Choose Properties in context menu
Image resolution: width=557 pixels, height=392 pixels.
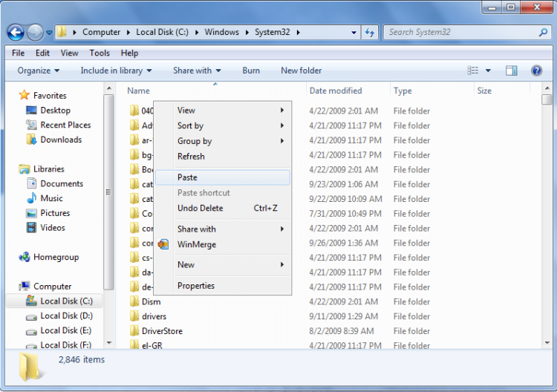click(x=223, y=286)
